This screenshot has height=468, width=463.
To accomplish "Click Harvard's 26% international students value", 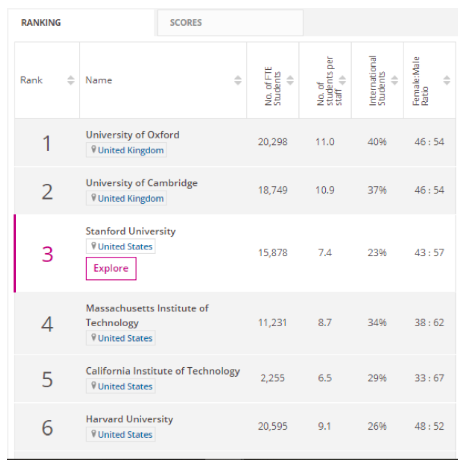I will tap(377, 426).
